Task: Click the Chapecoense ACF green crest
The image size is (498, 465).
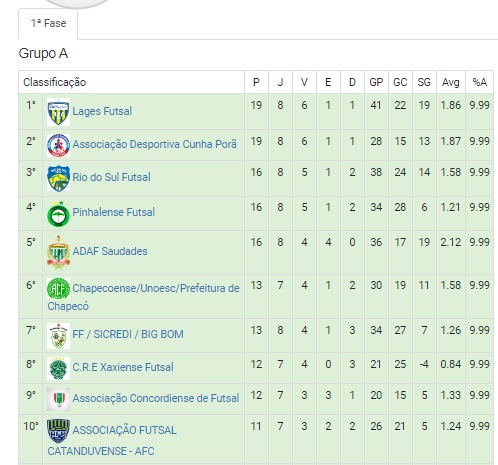Action: (58, 289)
